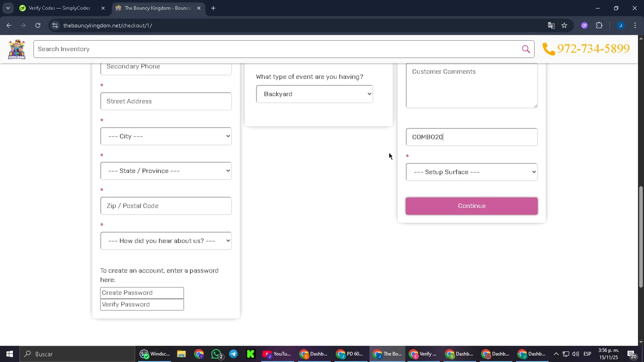
Task: Open the Chrome profile avatar
Action: (x=620, y=25)
